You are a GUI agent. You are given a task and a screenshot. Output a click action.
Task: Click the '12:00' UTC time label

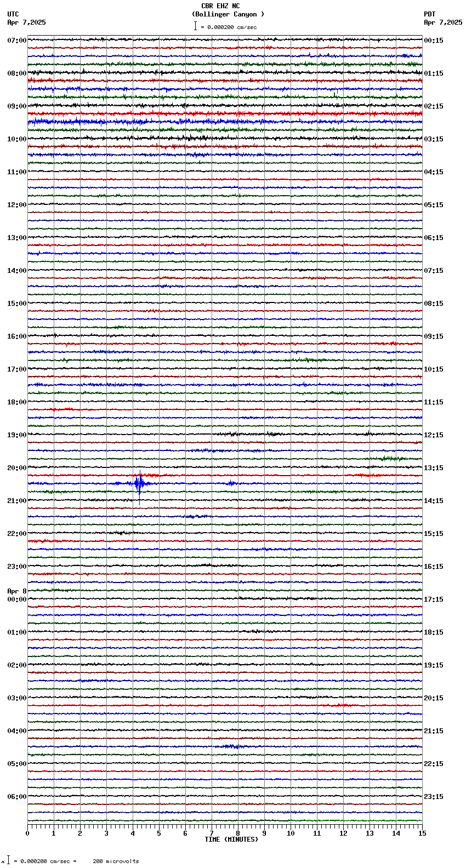[x=17, y=205]
